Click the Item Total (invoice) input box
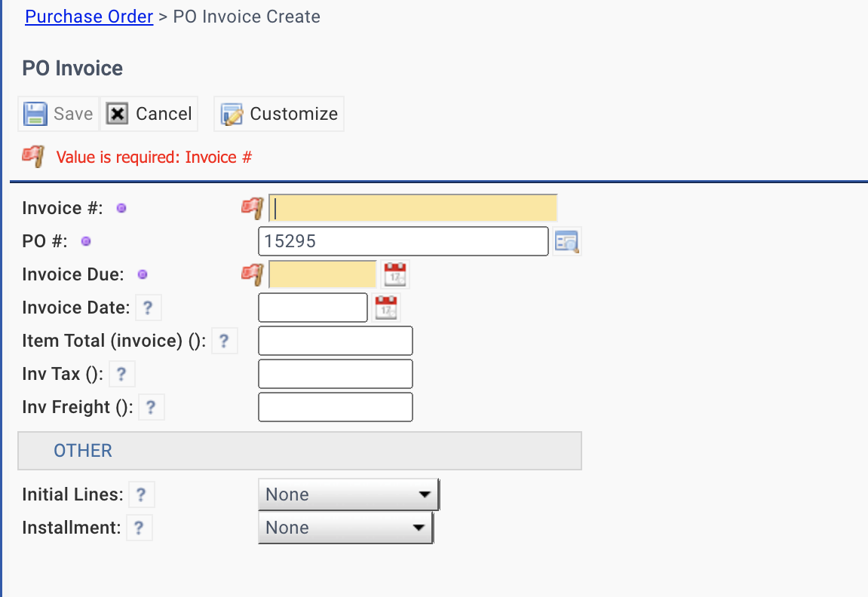 (x=336, y=341)
